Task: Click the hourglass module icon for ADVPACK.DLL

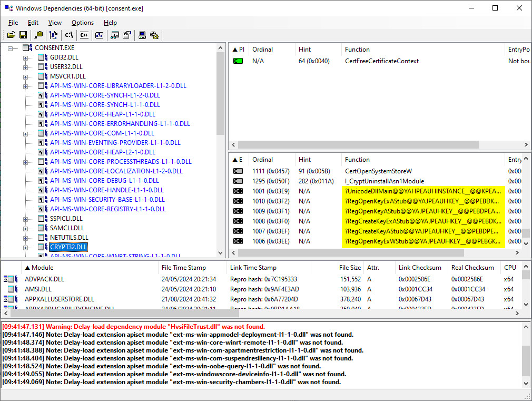Action: [x=11, y=279]
